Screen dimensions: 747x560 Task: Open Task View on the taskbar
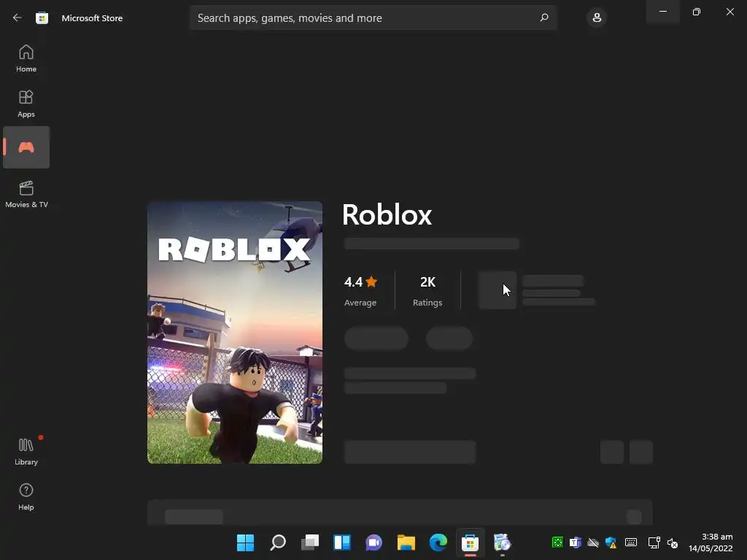[x=310, y=542]
